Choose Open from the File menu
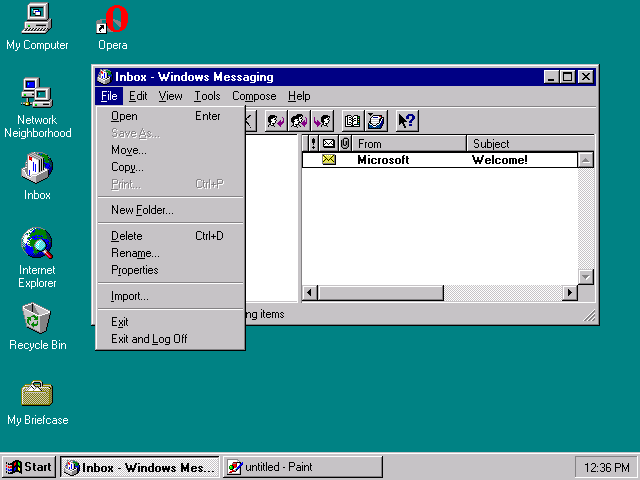Image resolution: width=640 pixels, height=480 pixels. pos(171,116)
